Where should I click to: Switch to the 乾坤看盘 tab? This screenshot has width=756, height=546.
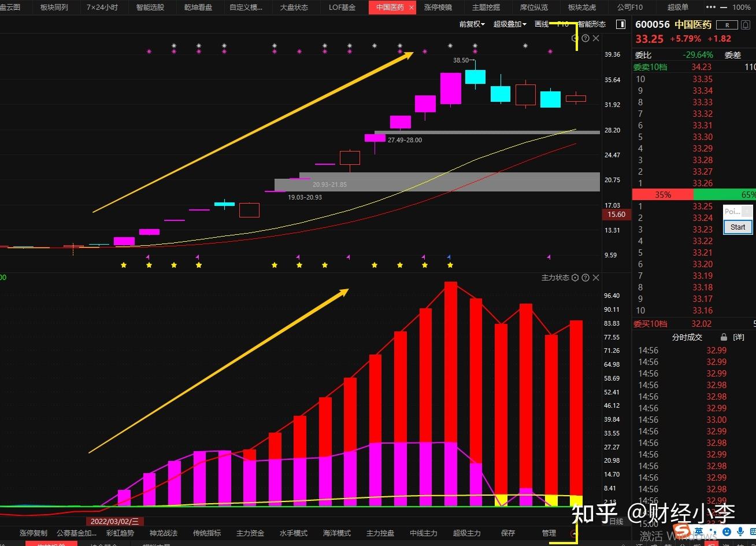click(198, 8)
